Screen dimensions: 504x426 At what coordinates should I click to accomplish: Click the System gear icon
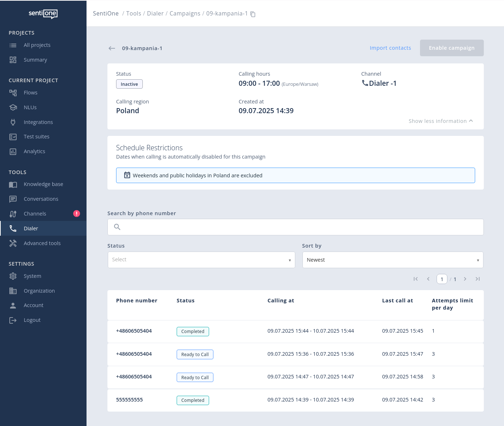point(13,276)
